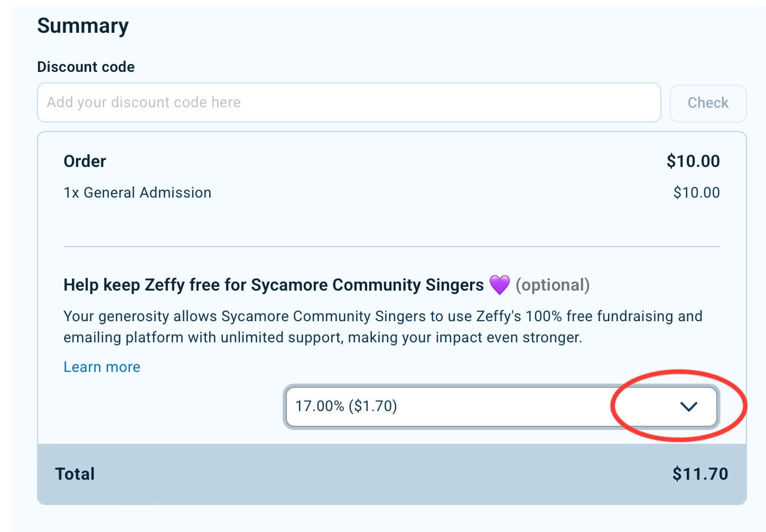Click the $11.70 total amount
This screenshot has height=532, width=766.
tap(700, 474)
